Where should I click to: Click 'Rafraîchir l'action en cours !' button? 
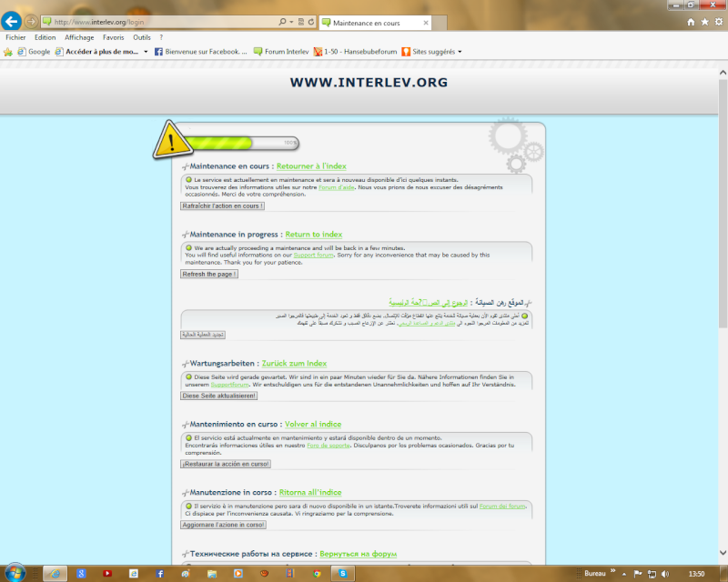[222, 206]
